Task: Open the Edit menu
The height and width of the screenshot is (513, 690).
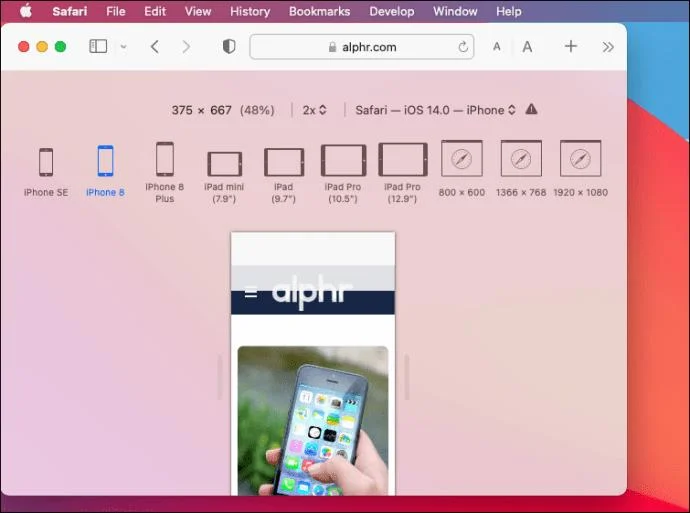Action: tap(155, 11)
